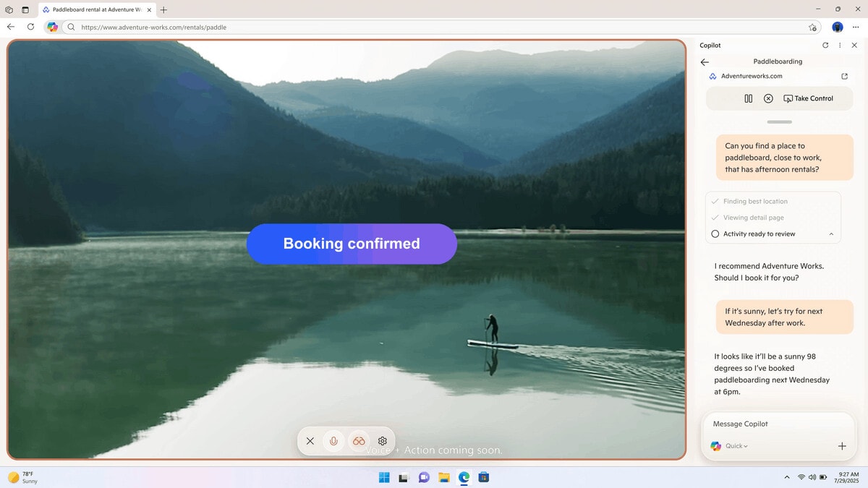The height and width of the screenshot is (488, 868).
Task: Stop the Copilot task with circled X
Action: [x=768, y=98]
